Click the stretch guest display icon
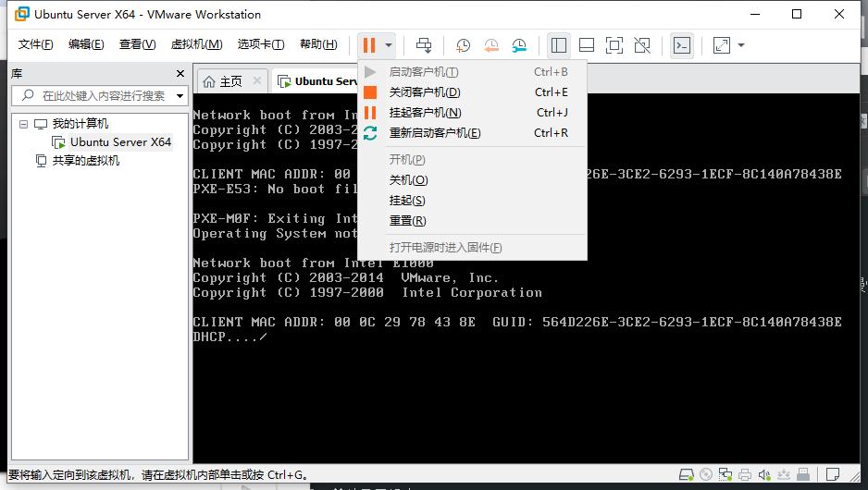 (721, 45)
